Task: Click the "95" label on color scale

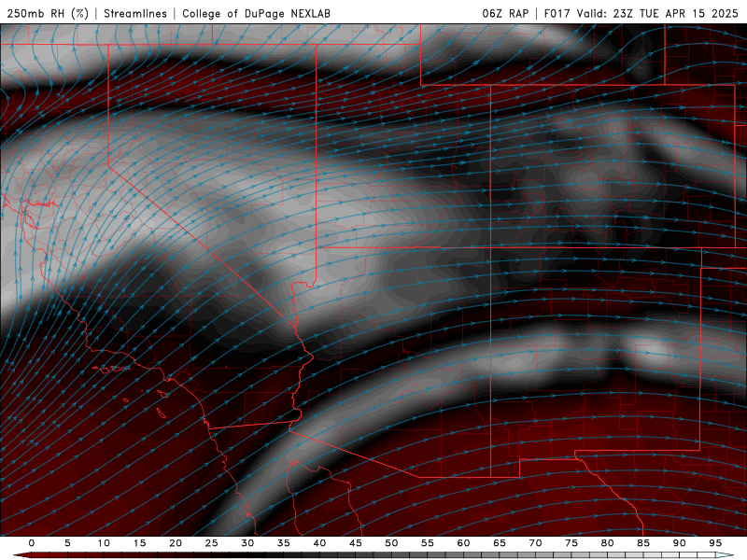Action: click(x=715, y=543)
